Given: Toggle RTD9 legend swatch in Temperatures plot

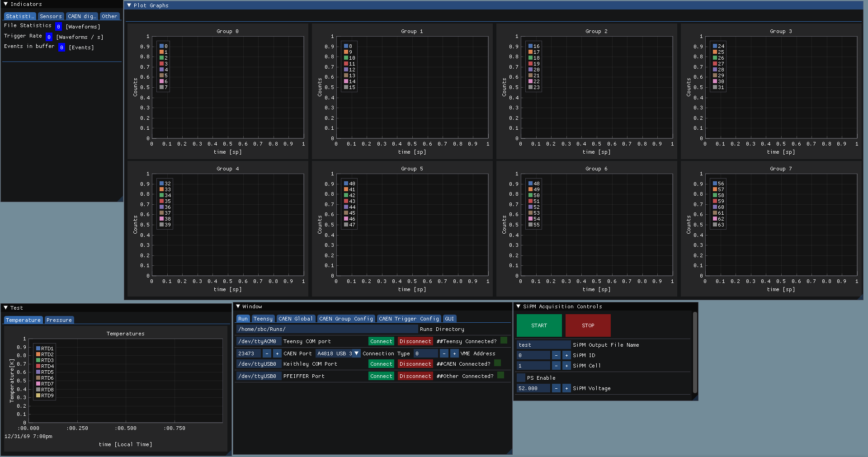Looking at the screenshot, I should click(x=38, y=396).
